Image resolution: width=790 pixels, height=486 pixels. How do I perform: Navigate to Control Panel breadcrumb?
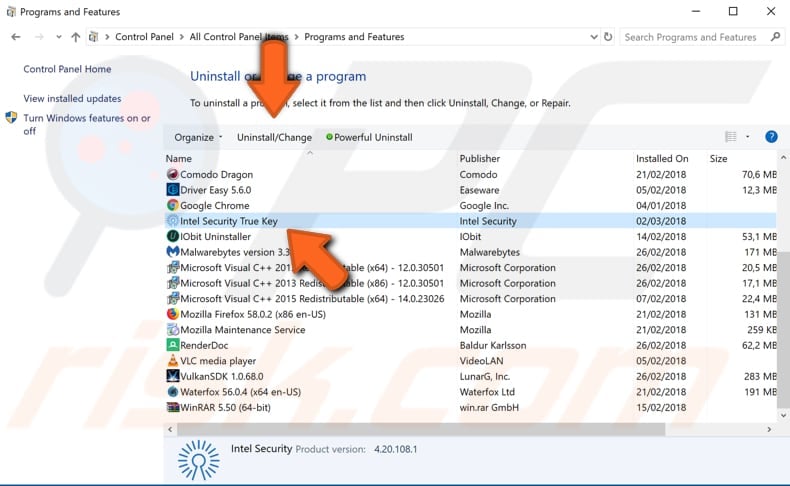(144, 37)
